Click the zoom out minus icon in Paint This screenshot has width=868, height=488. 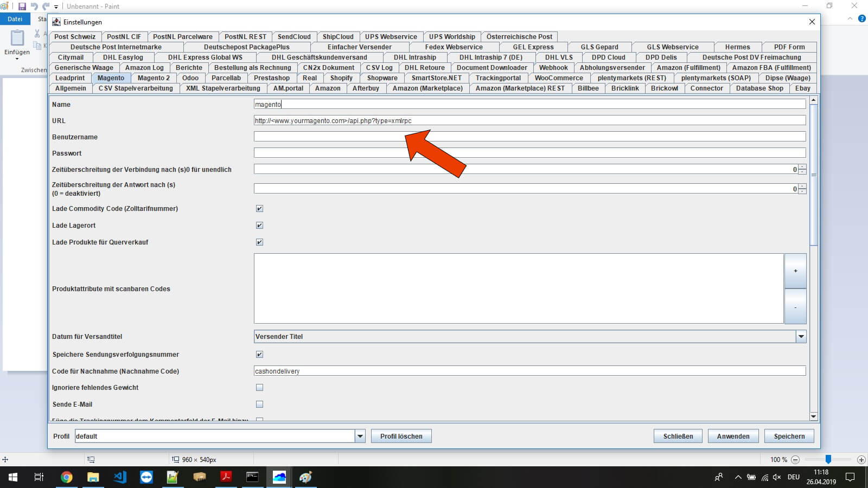pyautogui.click(x=795, y=460)
